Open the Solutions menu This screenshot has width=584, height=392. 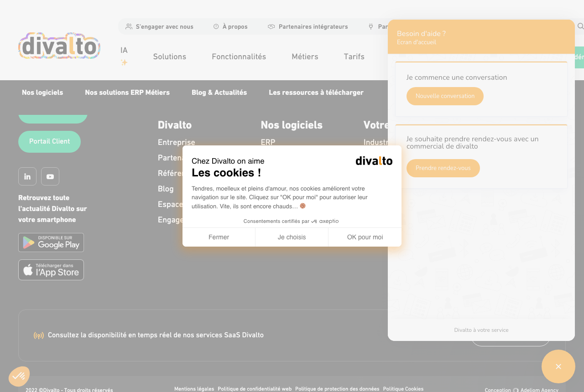tap(170, 57)
